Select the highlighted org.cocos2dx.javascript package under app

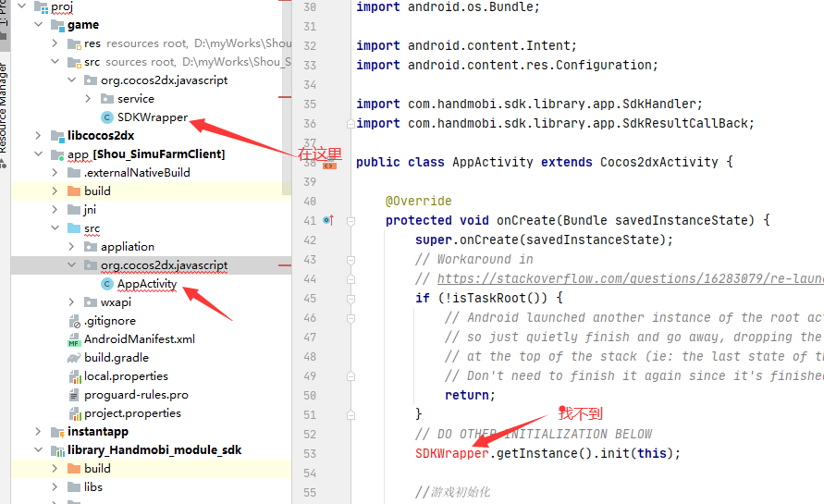(151, 265)
